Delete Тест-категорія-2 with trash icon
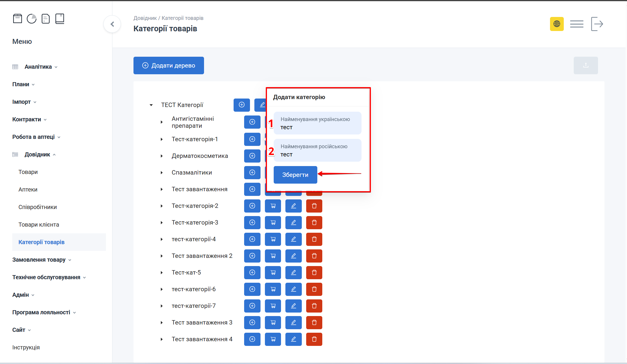This screenshot has height=364, width=627. click(314, 206)
